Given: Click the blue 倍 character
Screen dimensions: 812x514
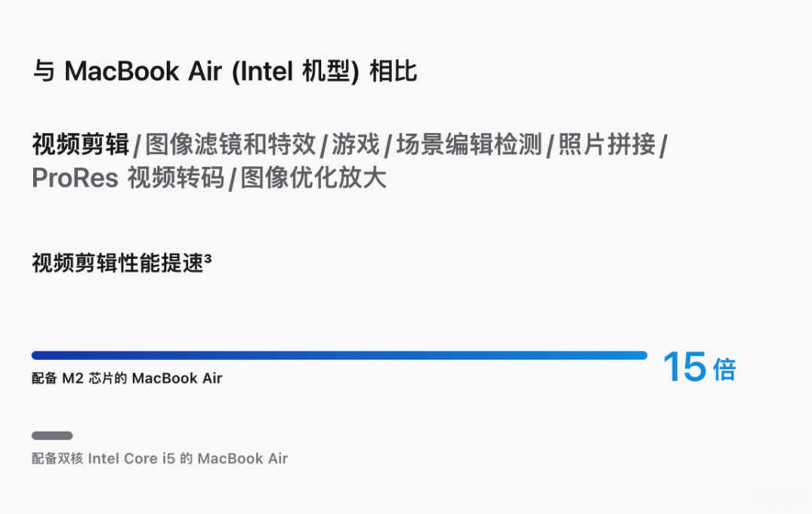Looking at the screenshot, I should pyautogui.click(x=724, y=370).
